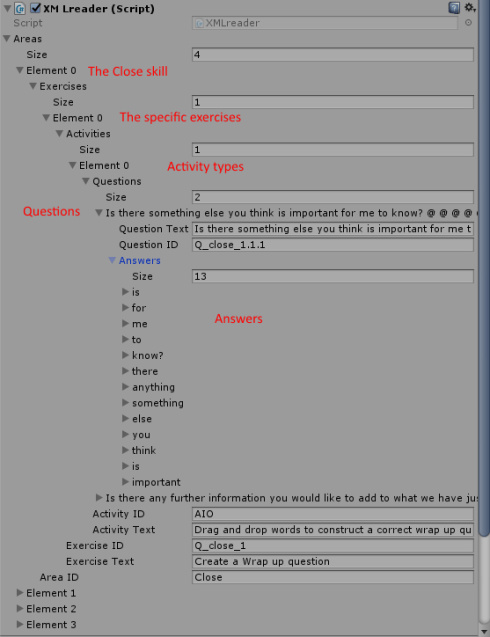
Task: Select the 'Exercise Text' label
Action: click(x=100, y=561)
